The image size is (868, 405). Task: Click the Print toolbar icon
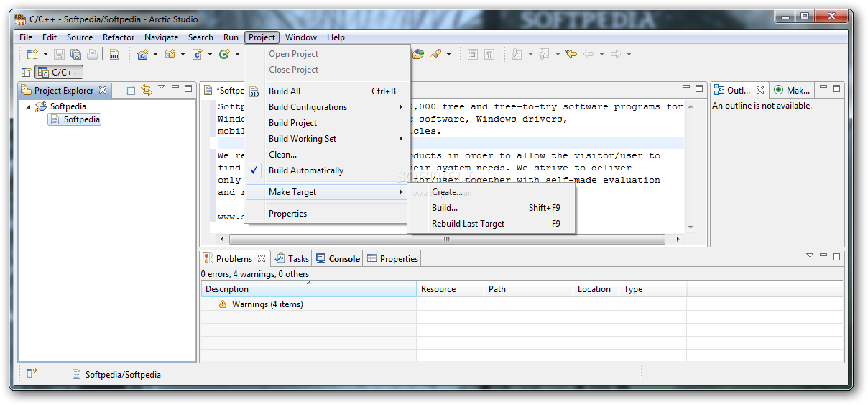click(x=92, y=54)
